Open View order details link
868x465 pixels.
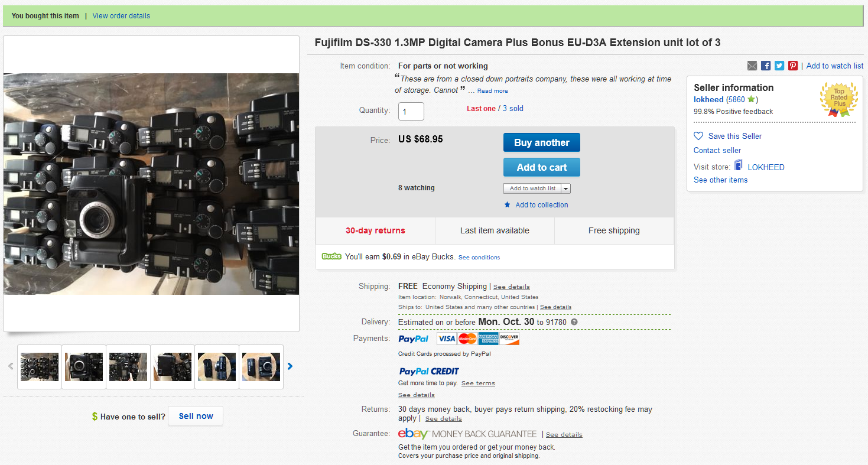pyautogui.click(x=121, y=16)
